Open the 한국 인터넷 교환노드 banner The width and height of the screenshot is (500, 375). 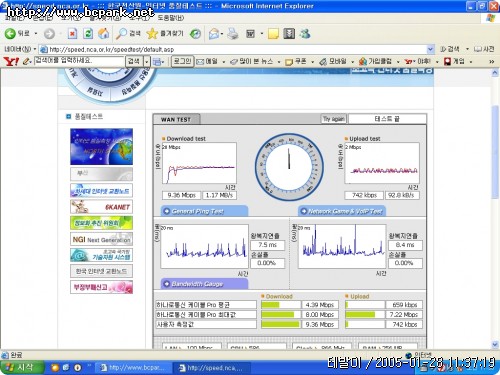click(101, 271)
